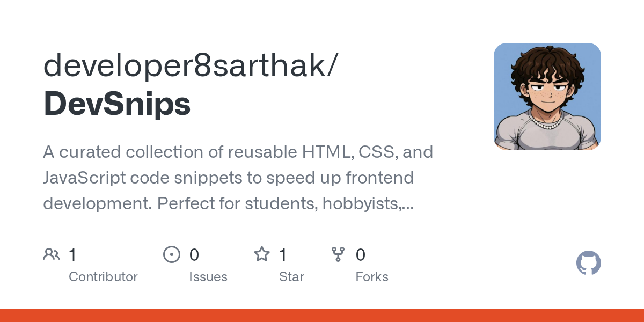Screen dimensions: 644x322
Task: Select the Forks label
Action: [372, 277]
